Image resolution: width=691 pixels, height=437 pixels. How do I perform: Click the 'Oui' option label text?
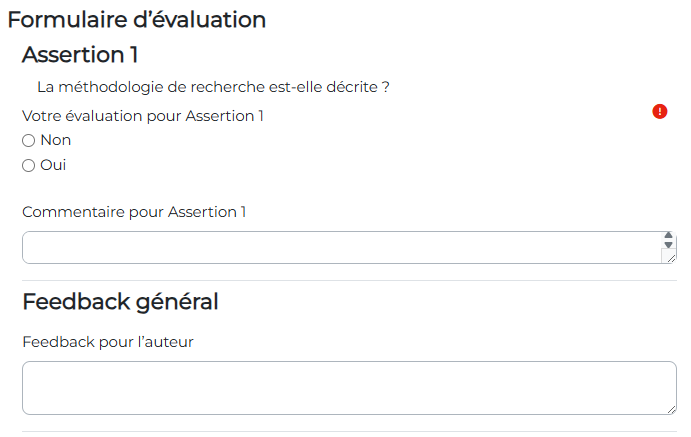pyautogui.click(x=53, y=166)
